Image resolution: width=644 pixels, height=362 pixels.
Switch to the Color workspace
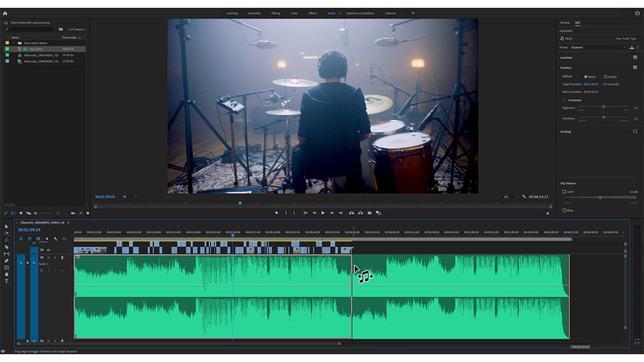tap(294, 13)
